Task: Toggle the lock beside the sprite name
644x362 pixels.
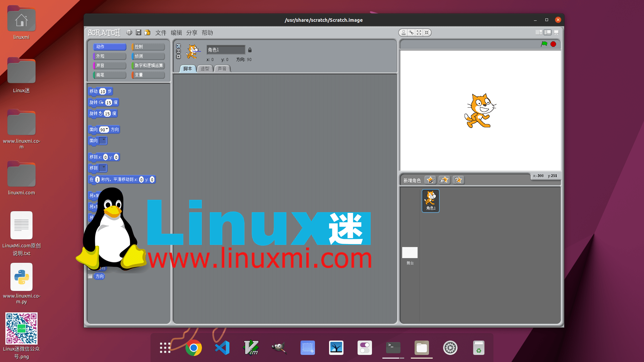Action: (x=250, y=50)
